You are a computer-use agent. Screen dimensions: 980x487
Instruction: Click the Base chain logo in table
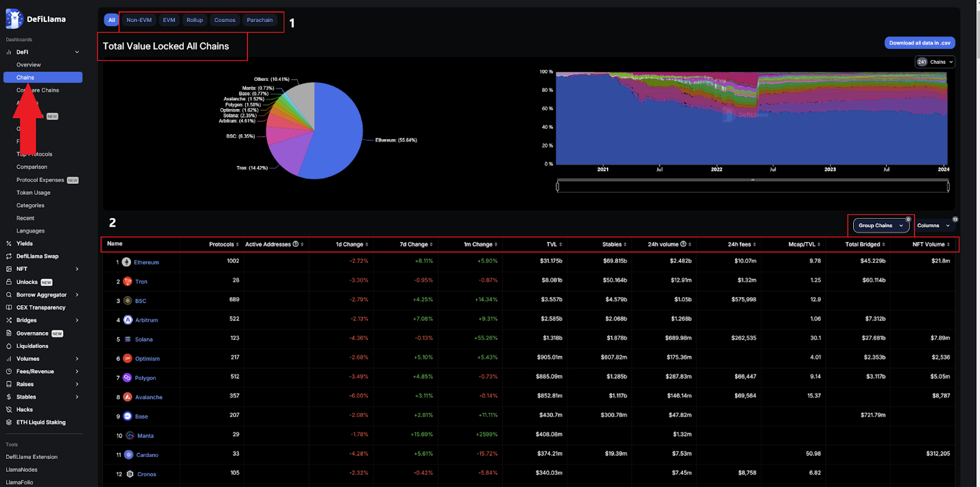pyautogui.click(x=127, y=417)
